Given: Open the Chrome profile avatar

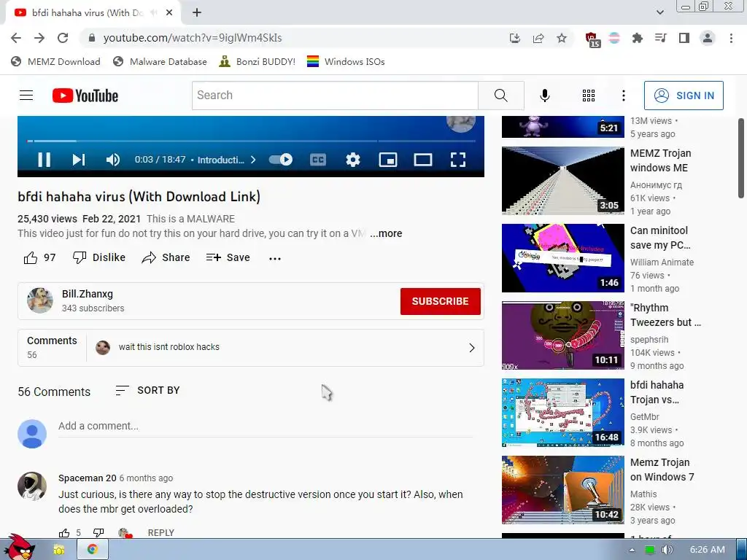Looking at the screenshot, I should click(708, 38).
